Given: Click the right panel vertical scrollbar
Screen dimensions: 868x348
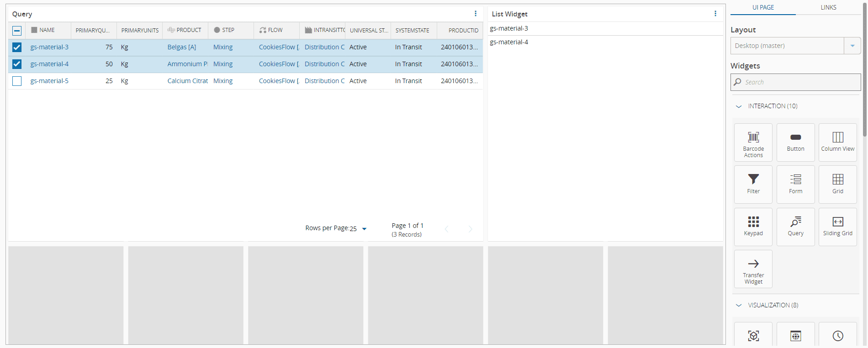Looking at the screenshot, I should click(x=864, y=69).
